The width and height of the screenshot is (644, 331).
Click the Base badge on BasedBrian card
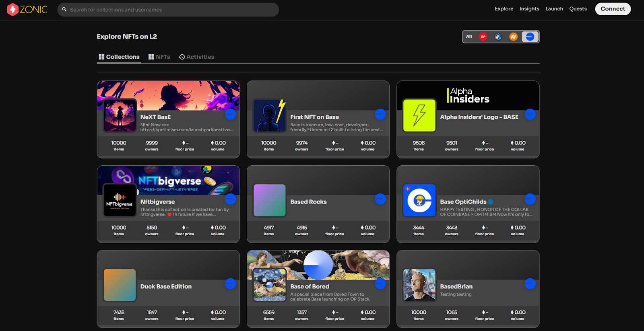(x=530, y=284)
